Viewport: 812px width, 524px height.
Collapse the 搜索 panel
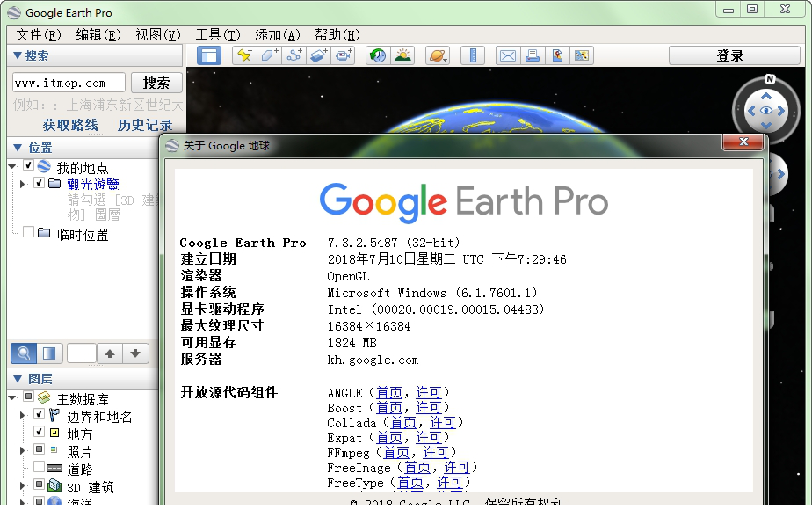[17, 55]
